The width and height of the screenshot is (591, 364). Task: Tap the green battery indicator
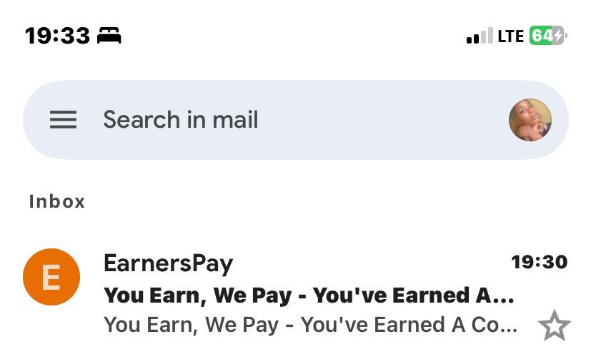click(x=547, y=36)
